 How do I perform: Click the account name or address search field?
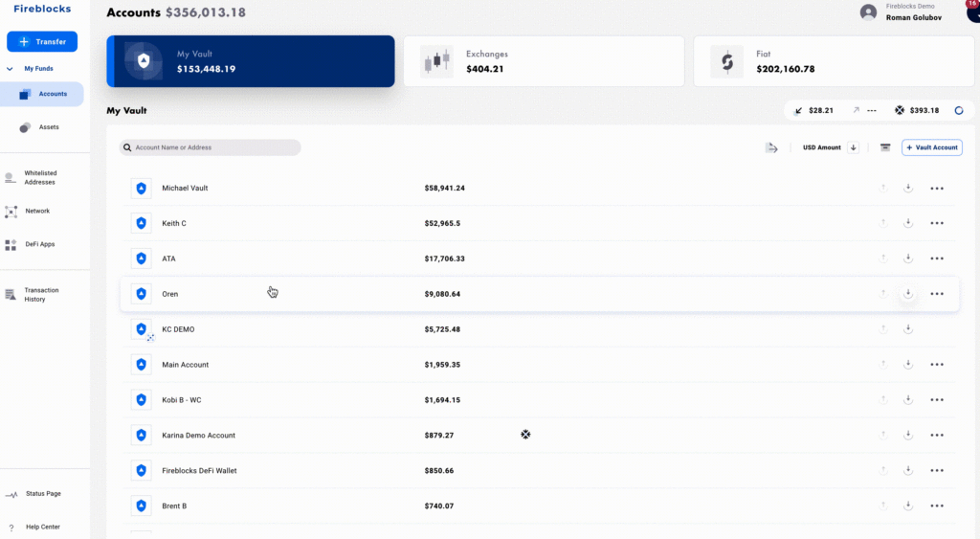tap(211, 147)
